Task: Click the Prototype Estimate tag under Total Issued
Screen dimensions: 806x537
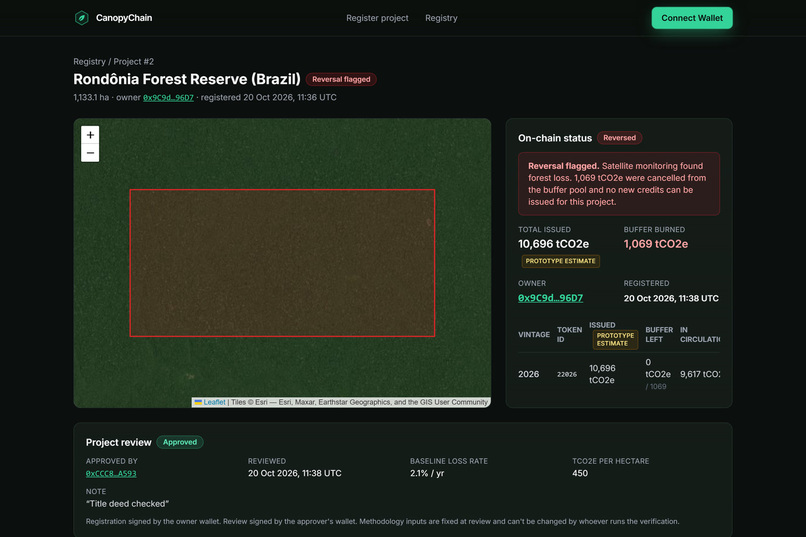Action: [x=560, y=261]
